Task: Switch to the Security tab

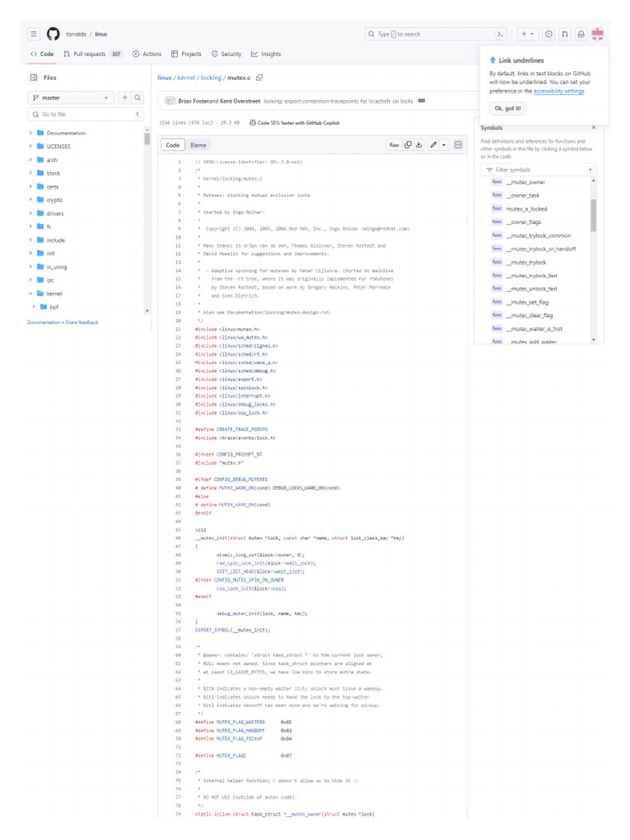Action: coord(226,54)
